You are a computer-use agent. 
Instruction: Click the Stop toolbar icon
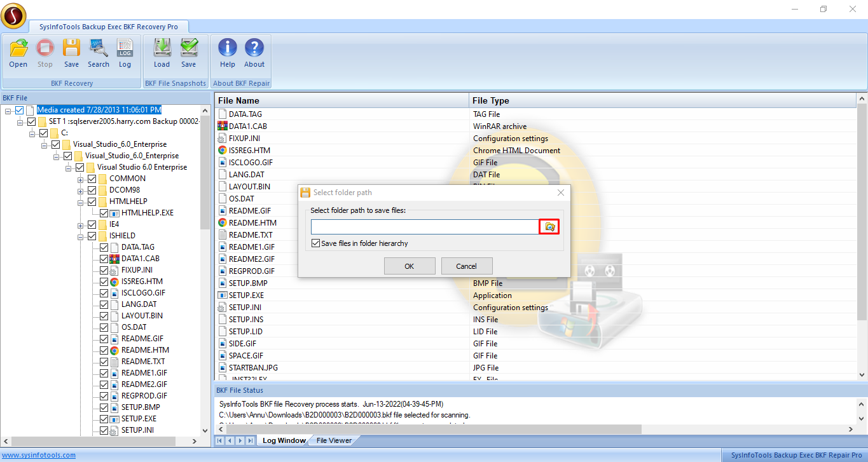(x=45, y=53)
